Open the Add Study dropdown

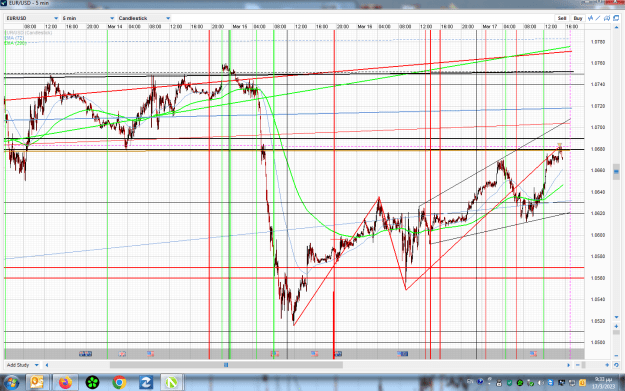pos(23,365)
